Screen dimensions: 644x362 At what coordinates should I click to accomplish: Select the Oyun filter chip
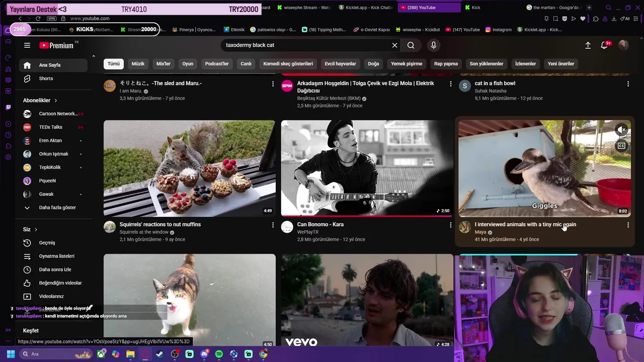pyautogui.click(x=188, y=64)
